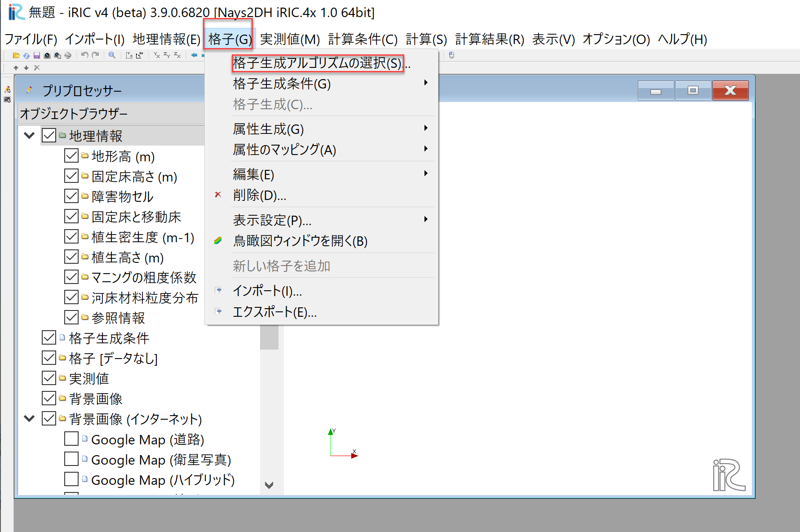Click the grey globe Google Earth export icon
The height and width of the screenshot is (532, 800).
tap(68, 55)
